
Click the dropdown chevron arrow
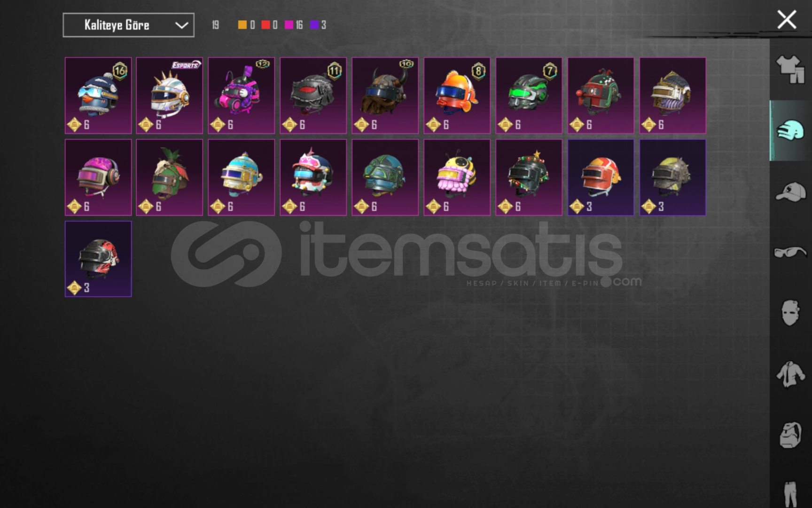coord(181,25)
